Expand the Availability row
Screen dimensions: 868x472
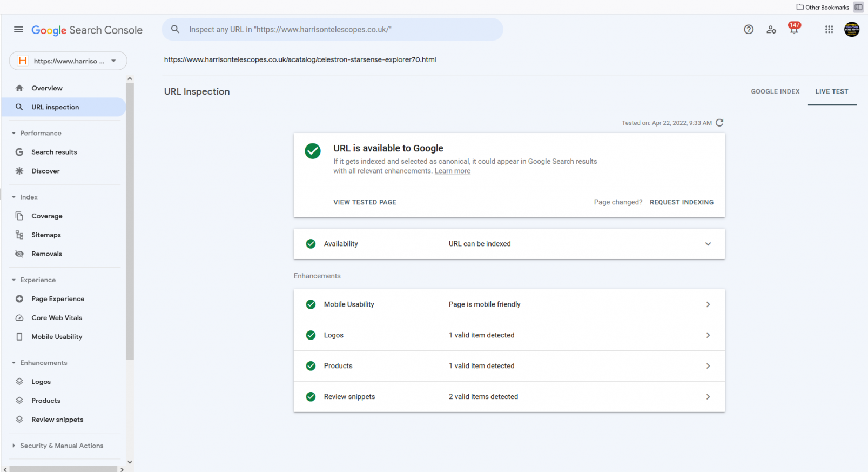click(708, 244)
